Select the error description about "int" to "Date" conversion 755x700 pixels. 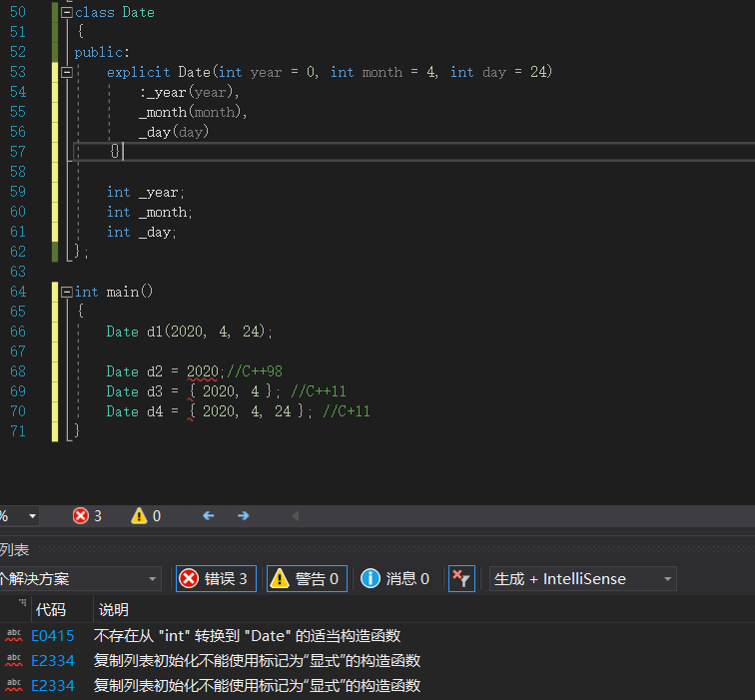coord(247,636)
